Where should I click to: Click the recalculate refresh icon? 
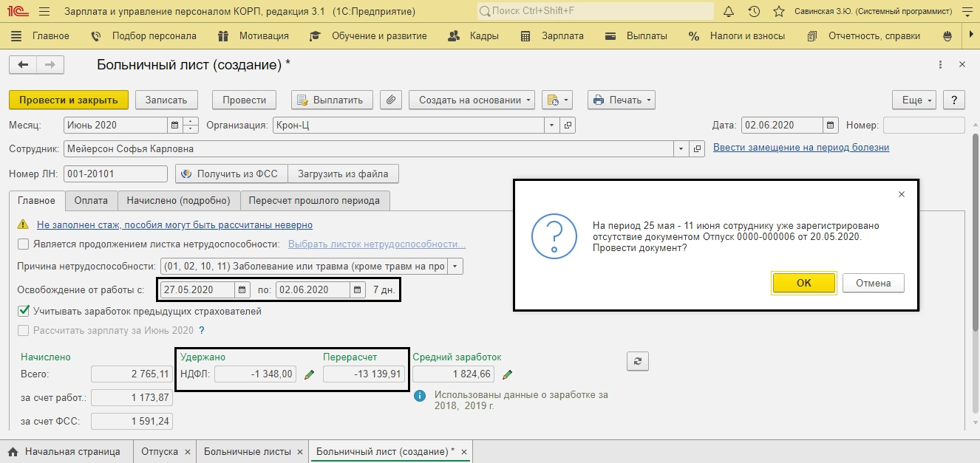[637, 361]
